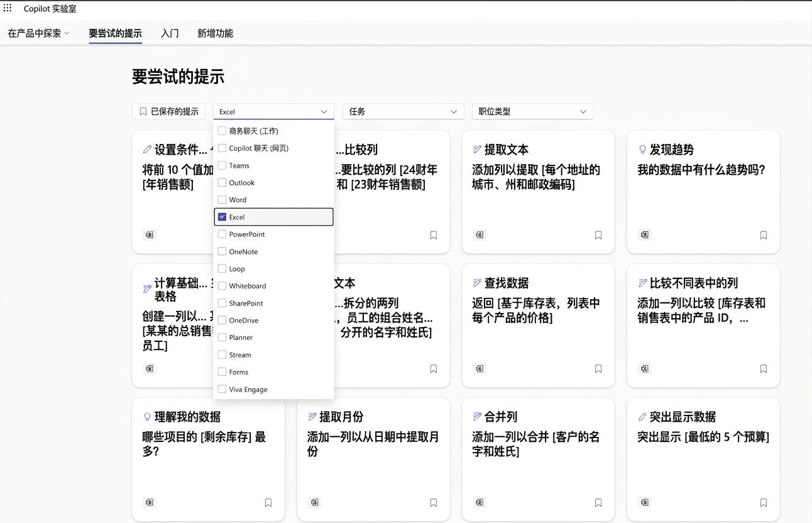Click Excel icon on 突出显示数据 card
This screenshot has width=812, height=523.
[x=645, y=502]
